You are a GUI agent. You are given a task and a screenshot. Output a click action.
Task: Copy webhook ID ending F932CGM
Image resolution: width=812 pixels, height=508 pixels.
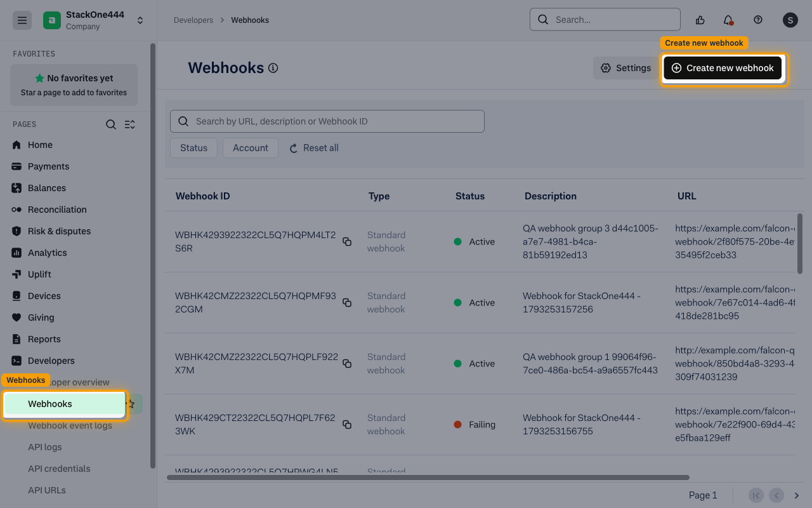point(347,303)
